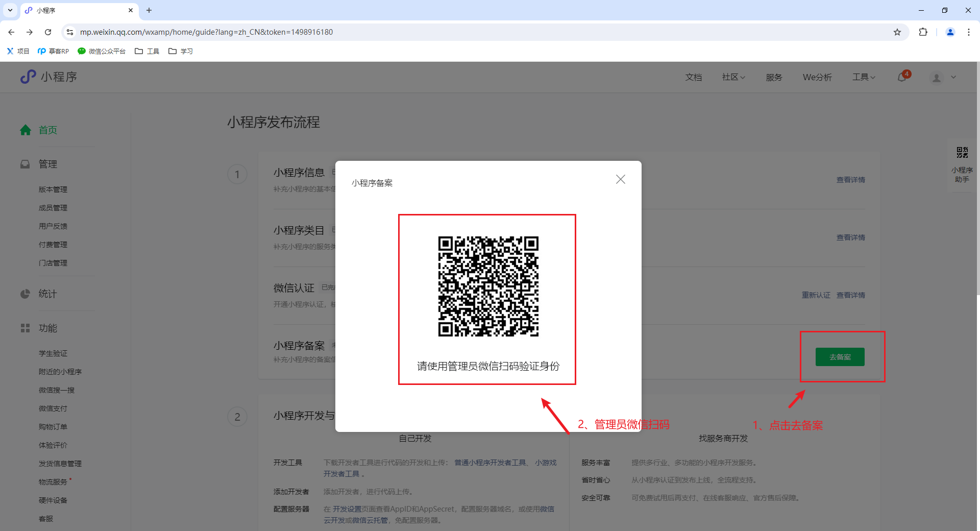The height and width of the screenshot is (531, 980).
Task: Open 付费管理 in the sidebar
Action: 53,245
